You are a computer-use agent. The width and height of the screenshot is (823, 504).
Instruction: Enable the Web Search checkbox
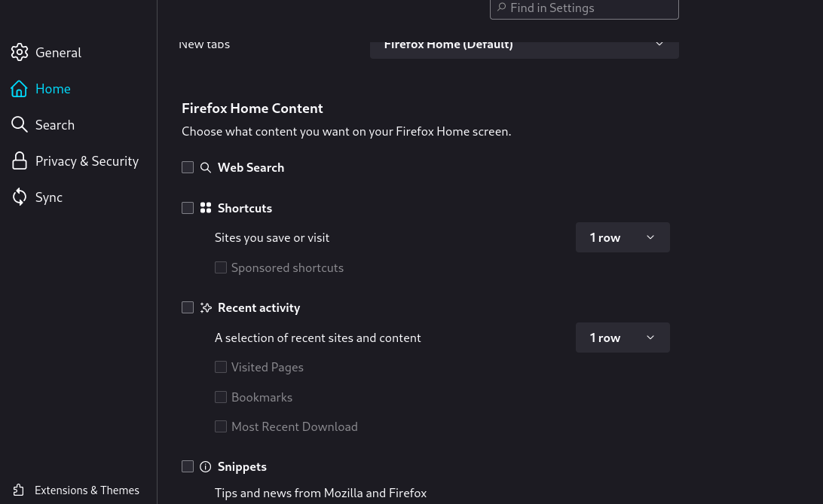tap(188, 167)
